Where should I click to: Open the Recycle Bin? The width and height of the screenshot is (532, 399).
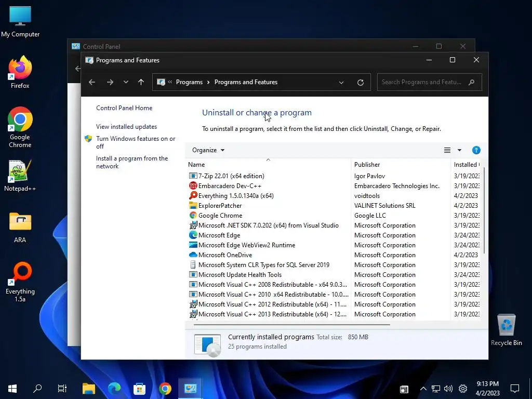tap(506, 330)
